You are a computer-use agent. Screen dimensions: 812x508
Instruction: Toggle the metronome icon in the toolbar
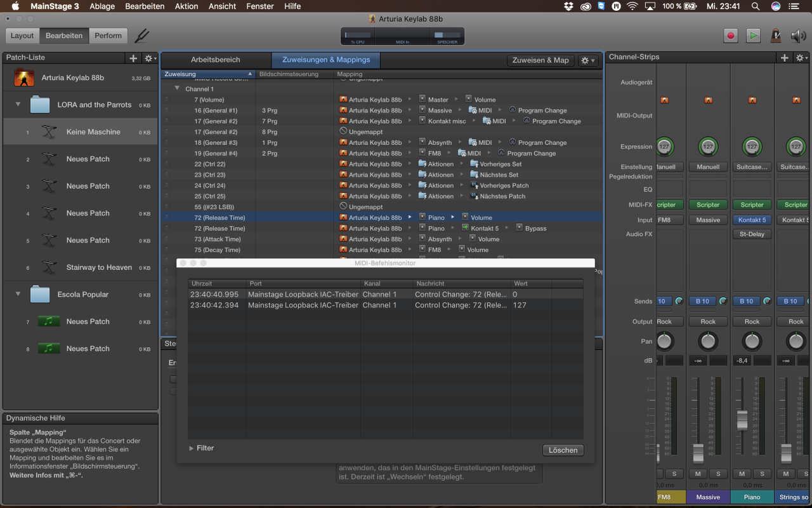click(x=775, y=36)
